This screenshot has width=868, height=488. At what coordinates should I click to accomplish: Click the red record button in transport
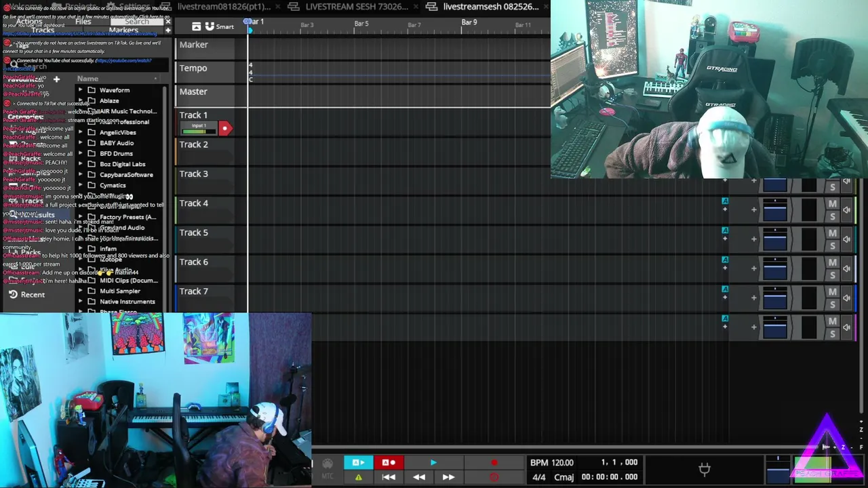494,463
